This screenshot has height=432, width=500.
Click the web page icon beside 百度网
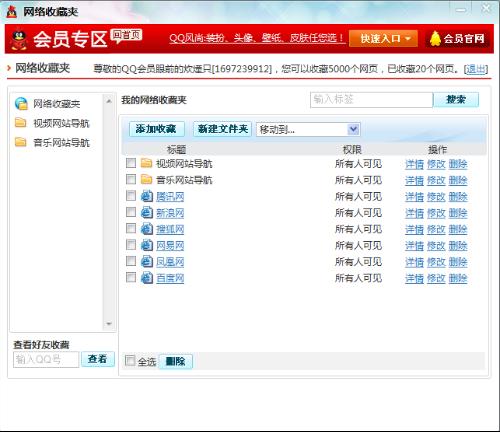point(147,278)
